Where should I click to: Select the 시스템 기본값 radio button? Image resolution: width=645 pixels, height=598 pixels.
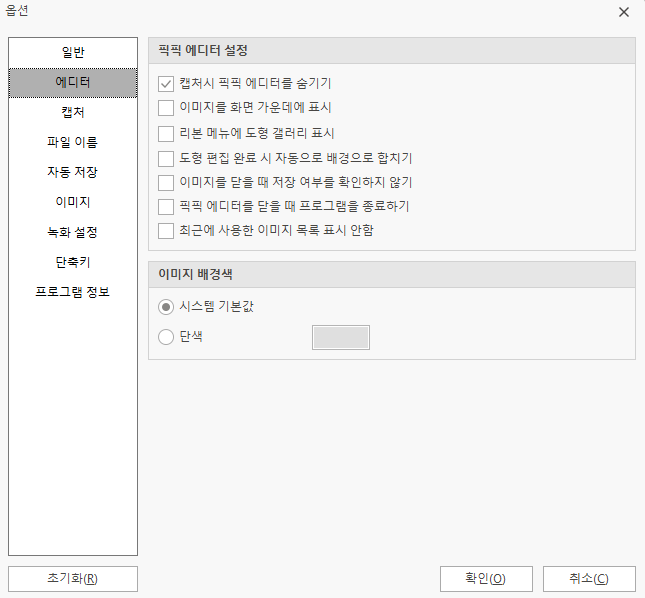click(x=166, y=307)
